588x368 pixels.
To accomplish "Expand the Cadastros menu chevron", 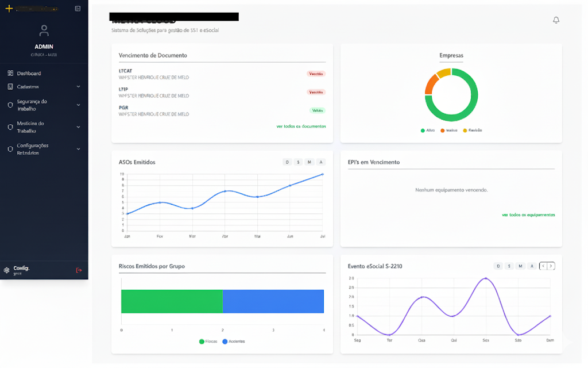I will point(78,87).
